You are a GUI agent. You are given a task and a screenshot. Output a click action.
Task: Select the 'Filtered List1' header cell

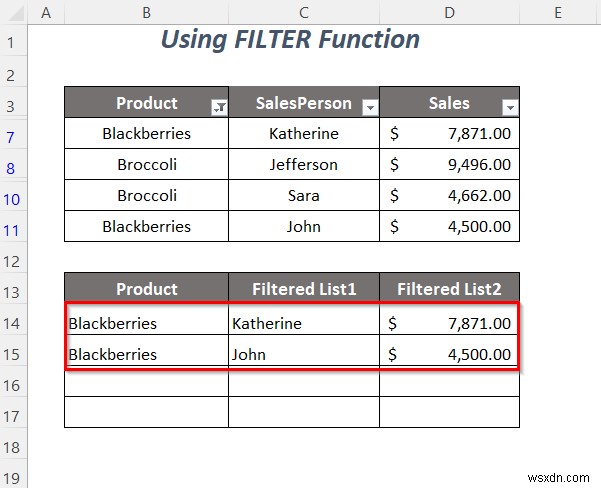coord(303,289)
